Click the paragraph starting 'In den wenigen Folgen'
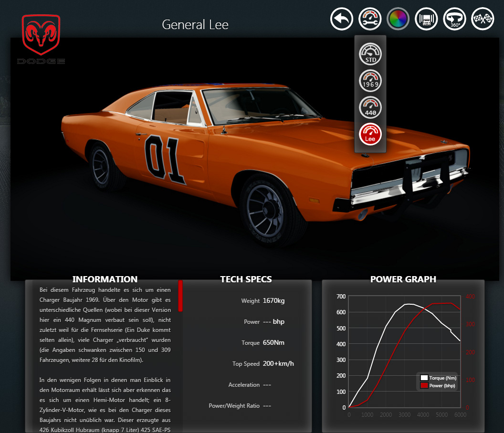Screen dimensions: 504x433 coord(105,405)
